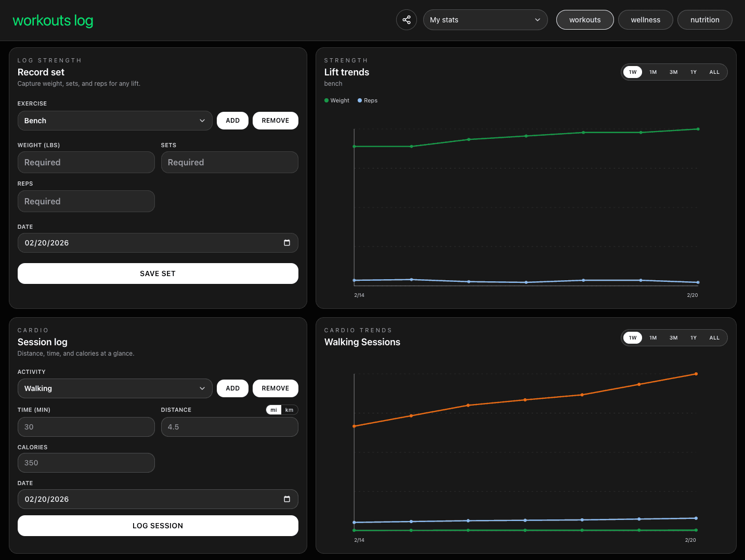This screenshot has width=745, height=560.
Task: Toggle Weight series legend dot
Action: pos(326,100)
